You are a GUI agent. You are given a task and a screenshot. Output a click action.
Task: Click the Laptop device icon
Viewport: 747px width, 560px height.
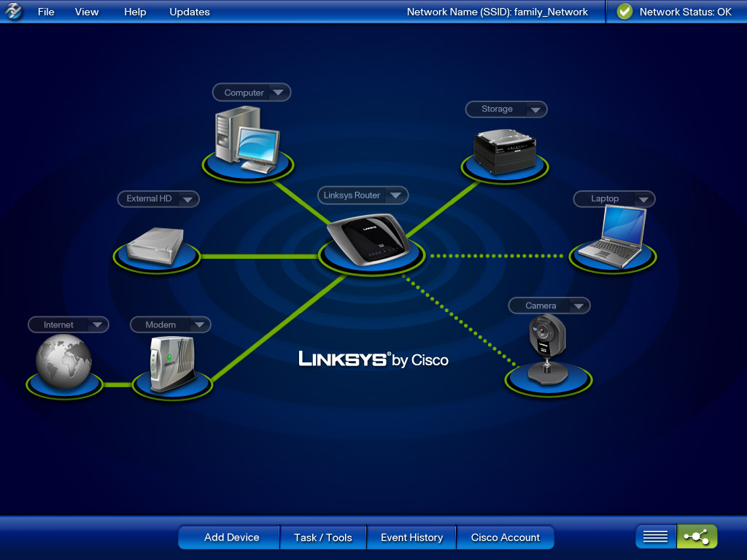pos(611,236)
